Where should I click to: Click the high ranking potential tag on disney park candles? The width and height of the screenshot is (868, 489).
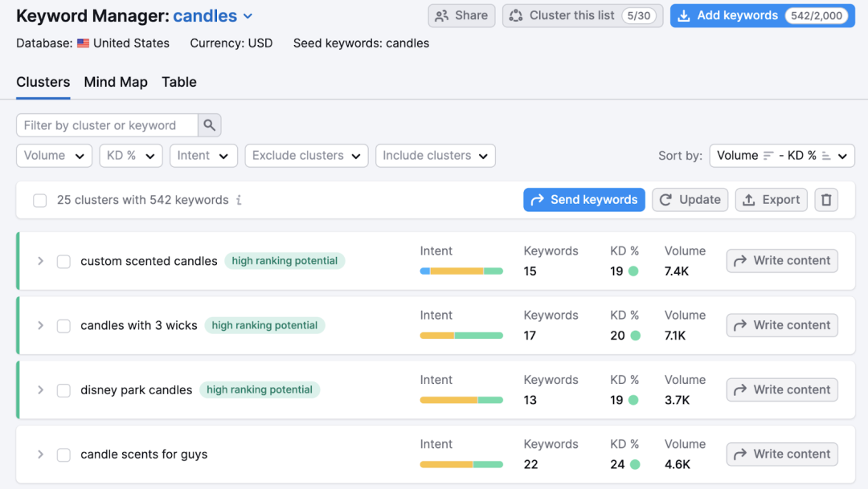tap(260, 389)
